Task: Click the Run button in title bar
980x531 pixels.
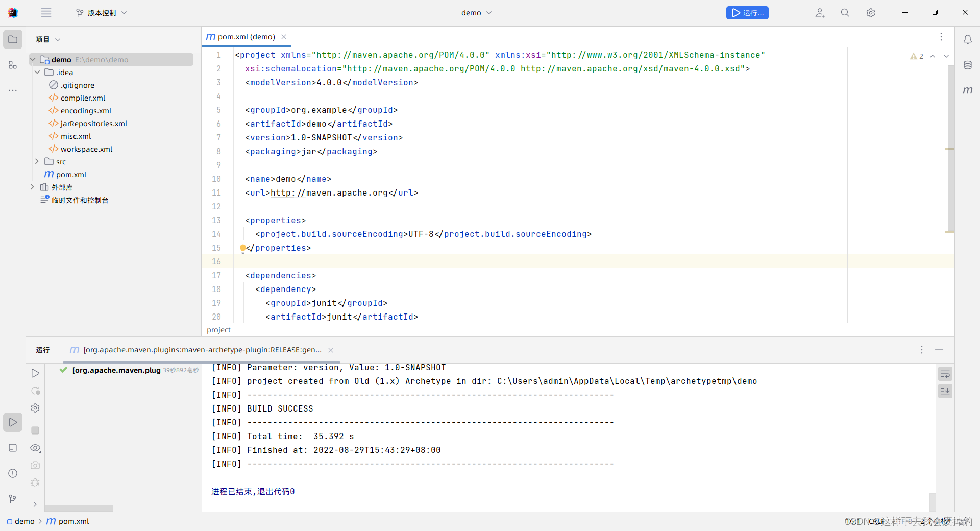Action: [747, 13]
